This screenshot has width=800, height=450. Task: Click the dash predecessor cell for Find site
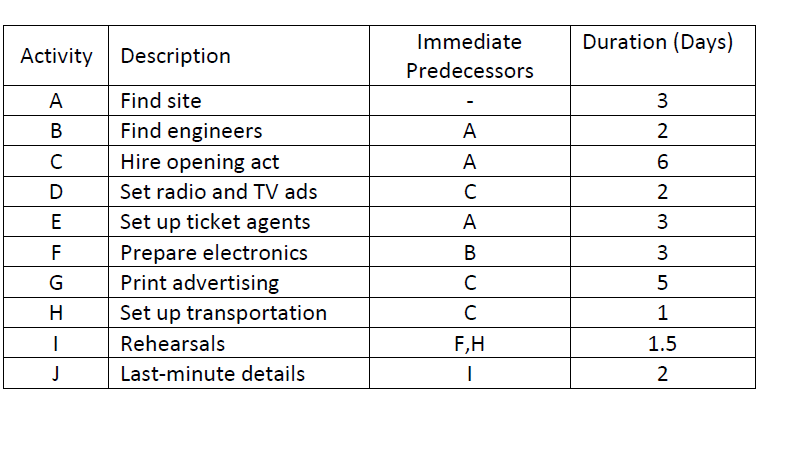pyautogui.click(x=469, y=101)
